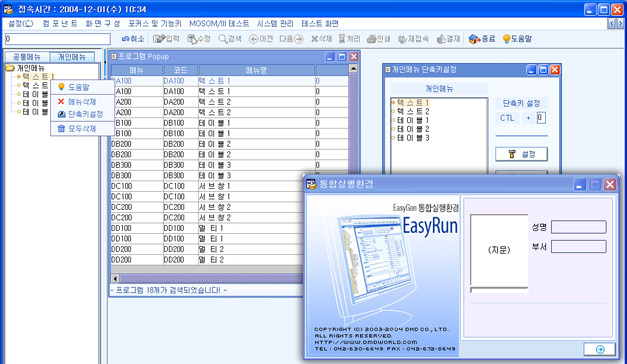Open the 포커스 및 기능키 menu

(x=155, y=24)
